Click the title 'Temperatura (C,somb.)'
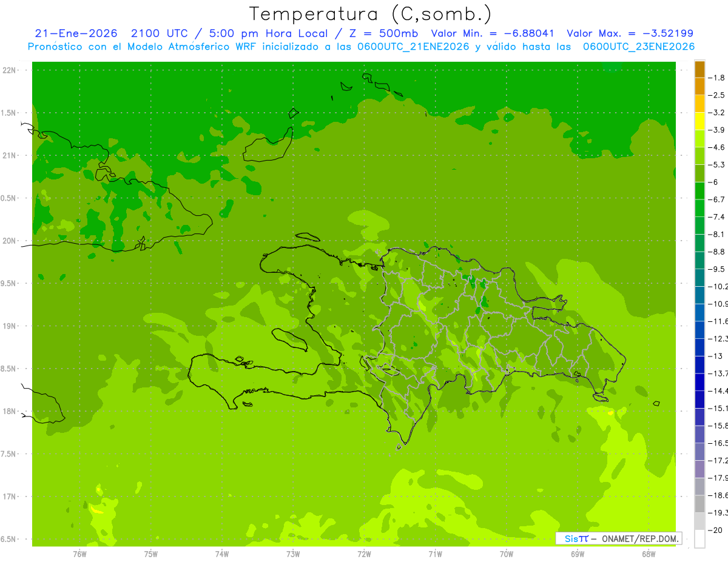This screenshot has width=728, height=562. (370, 14)
